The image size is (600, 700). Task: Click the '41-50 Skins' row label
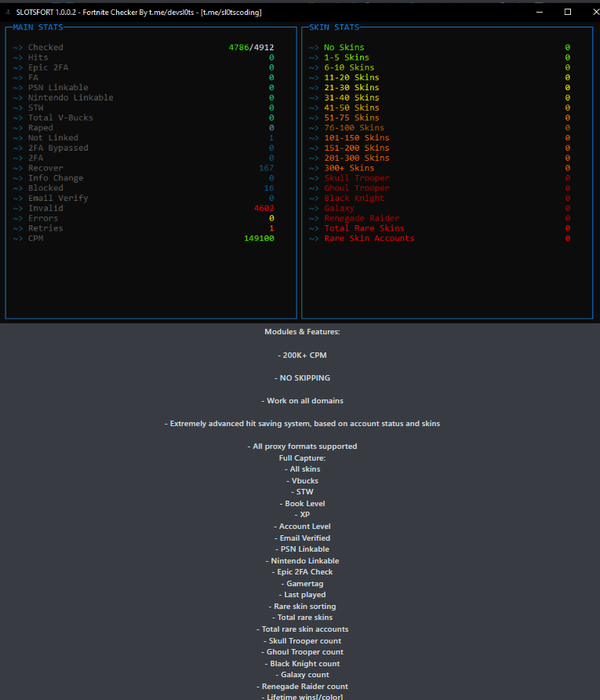point(351,108)
